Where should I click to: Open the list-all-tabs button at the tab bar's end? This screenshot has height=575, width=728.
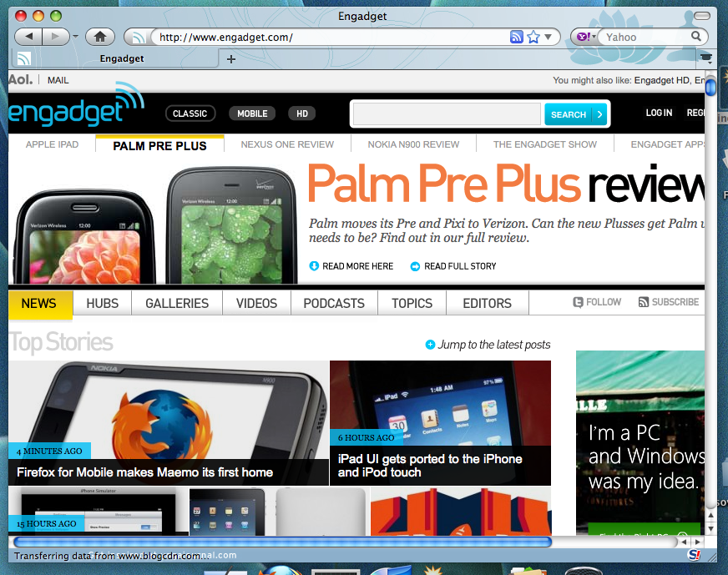coord(705,58)
